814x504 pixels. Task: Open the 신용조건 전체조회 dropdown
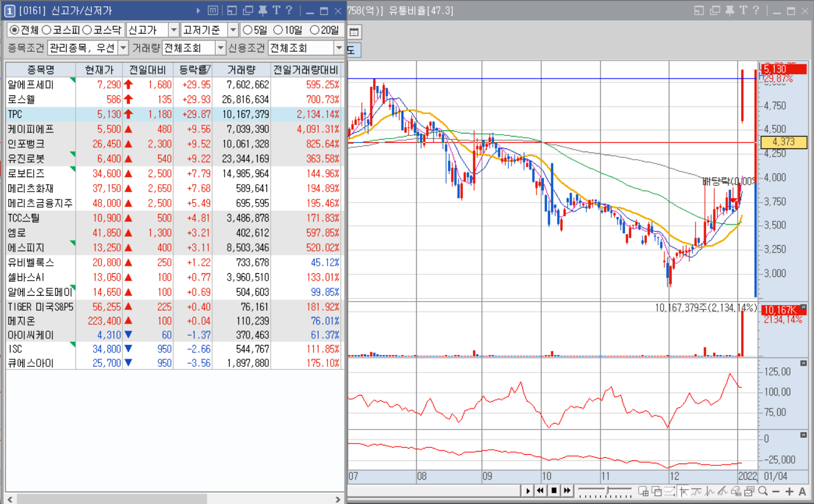point(339,47)
